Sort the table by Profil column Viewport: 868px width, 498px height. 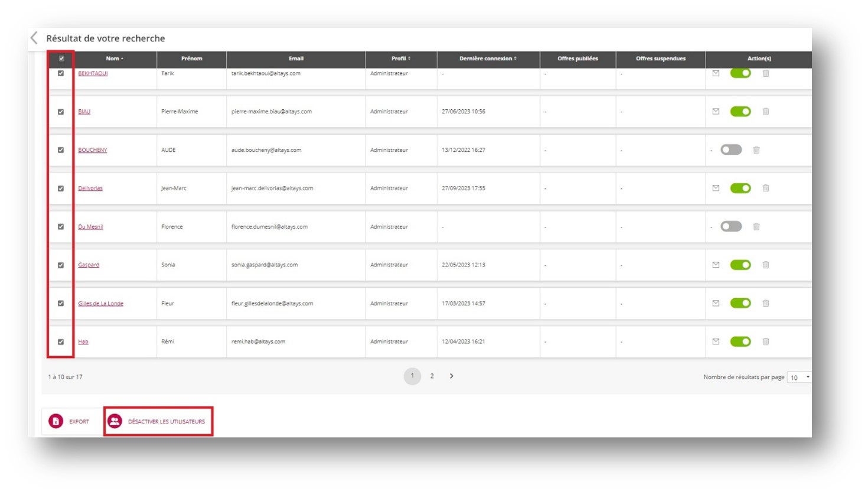click(400, 58)
